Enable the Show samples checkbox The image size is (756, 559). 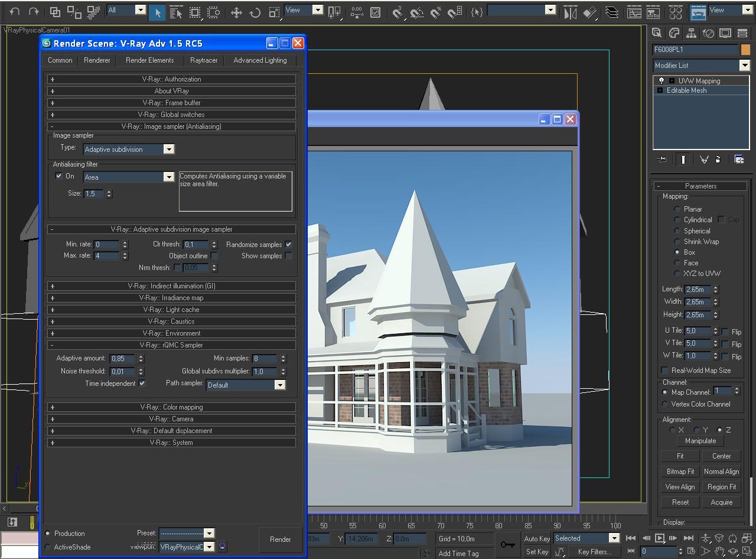click(288, 256)
